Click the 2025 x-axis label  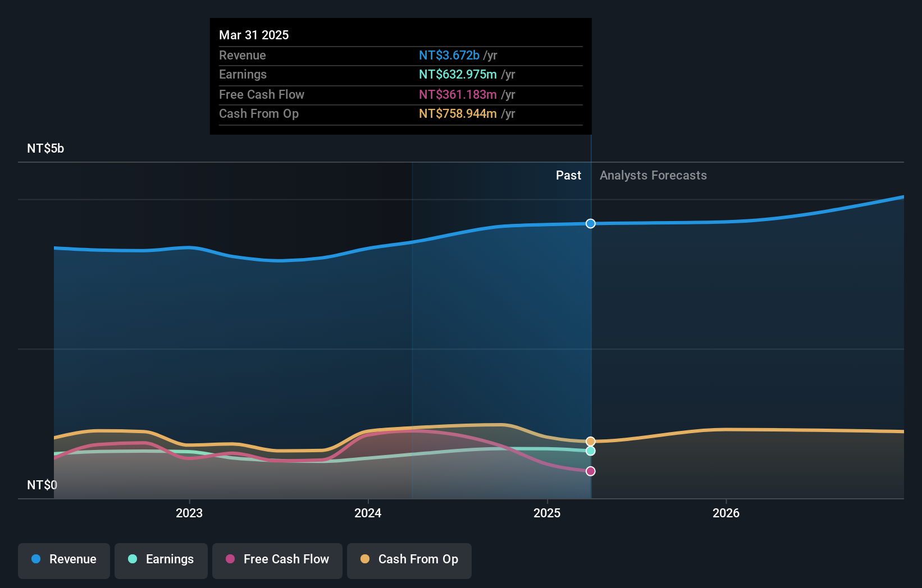tap(547, 513)
